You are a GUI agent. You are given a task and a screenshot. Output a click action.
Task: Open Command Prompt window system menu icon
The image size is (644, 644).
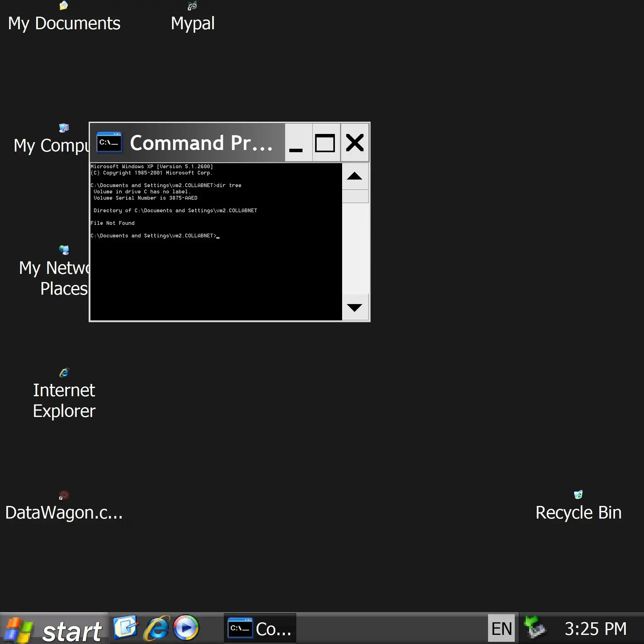109,143
